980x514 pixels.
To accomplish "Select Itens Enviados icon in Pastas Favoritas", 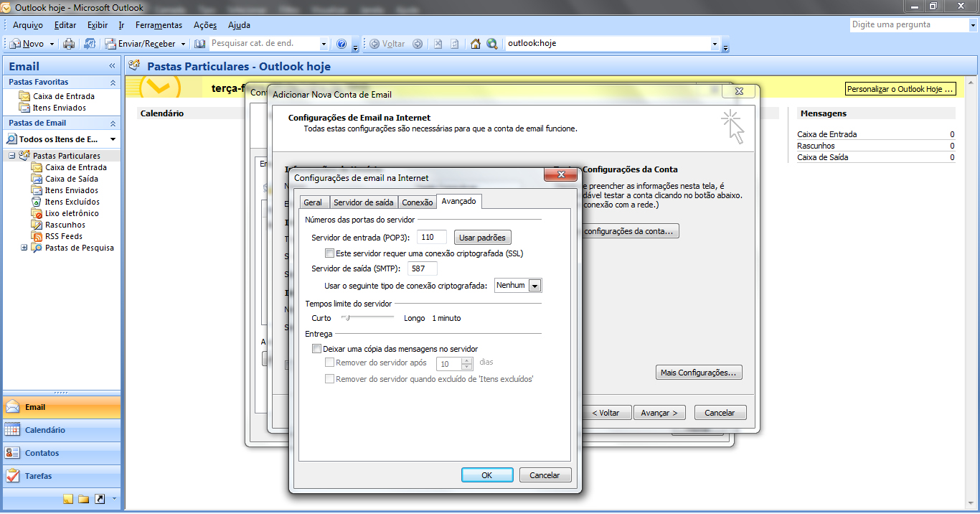I will coord(26,108).
